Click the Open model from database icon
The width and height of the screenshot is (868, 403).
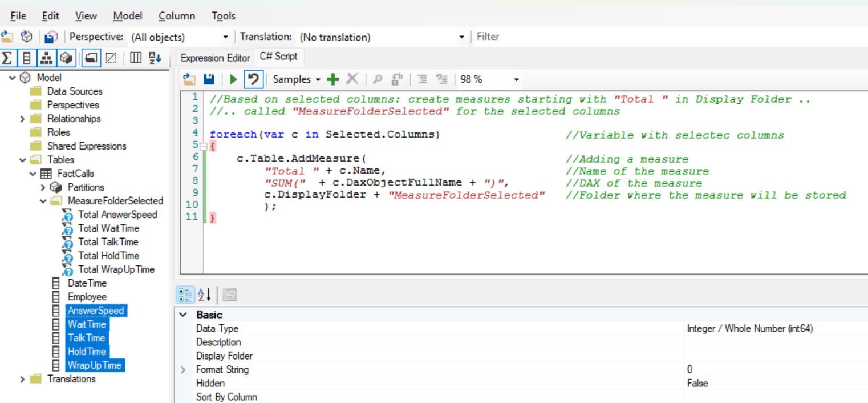[27, 37]
